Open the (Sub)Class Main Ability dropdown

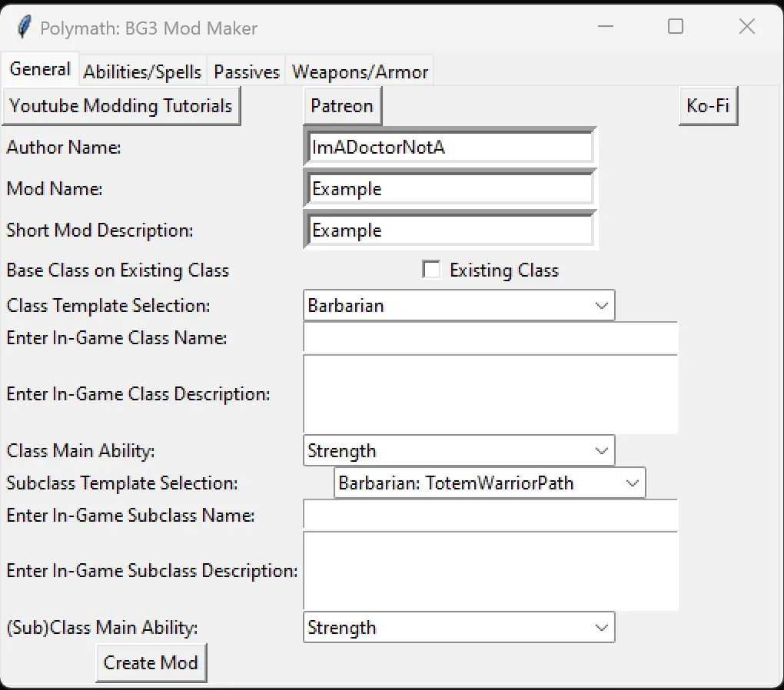coord(459,628)
